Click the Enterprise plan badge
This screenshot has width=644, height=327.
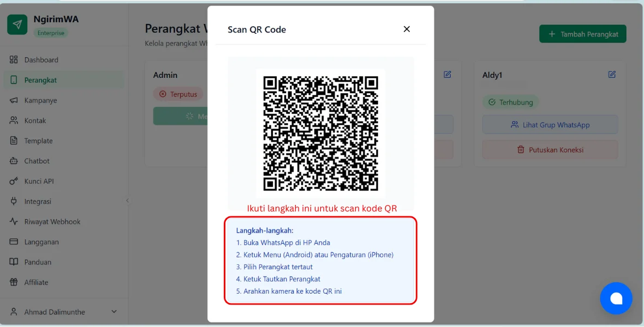[x=51, y=33]
